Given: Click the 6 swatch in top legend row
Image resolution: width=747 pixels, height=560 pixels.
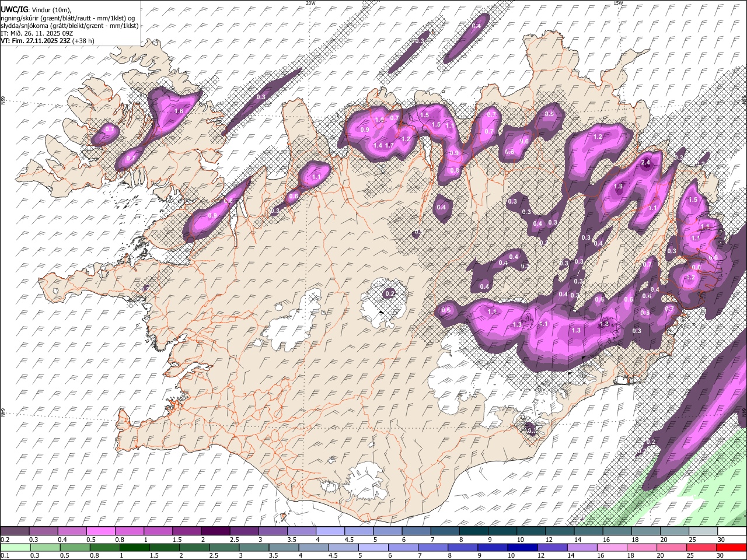Looking at the screenshot, I should click(417, 531).
